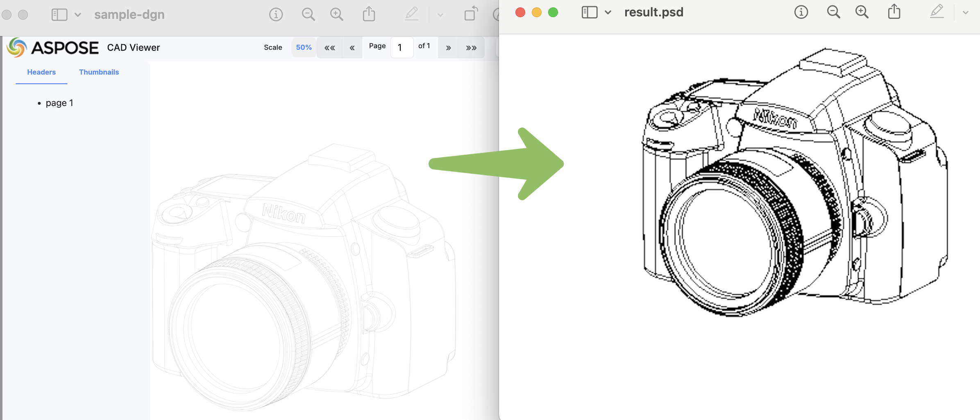Click the 50% scale button
This screenshot has height=420, width=980.
(x=304, y=47)
